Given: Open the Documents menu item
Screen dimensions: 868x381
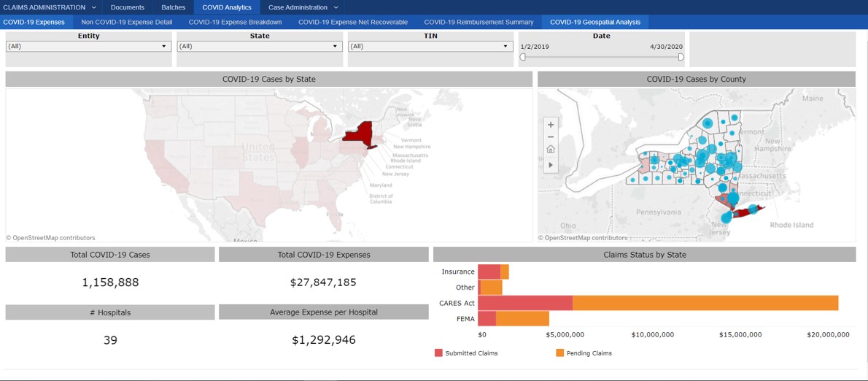Looking at the screenshot, I should pyautogui.click(x=128, y=7).
